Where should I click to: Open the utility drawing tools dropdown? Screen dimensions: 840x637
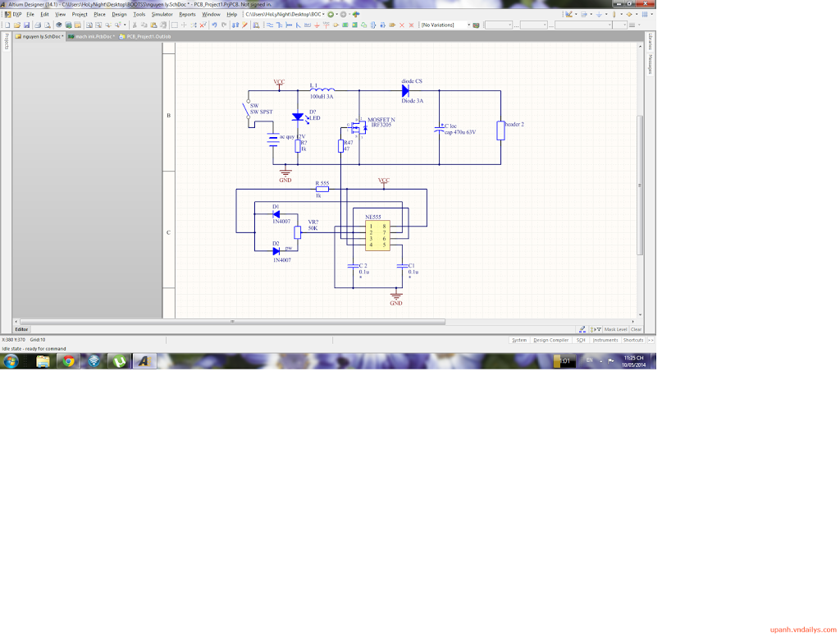click(576, 15)
